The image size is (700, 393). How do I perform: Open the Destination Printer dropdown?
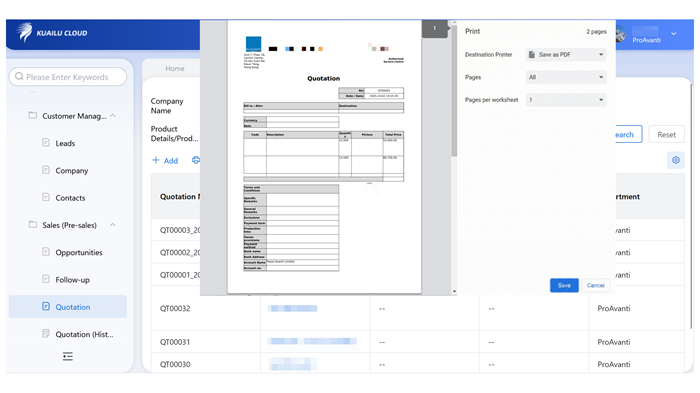click(x=566, y=54)
